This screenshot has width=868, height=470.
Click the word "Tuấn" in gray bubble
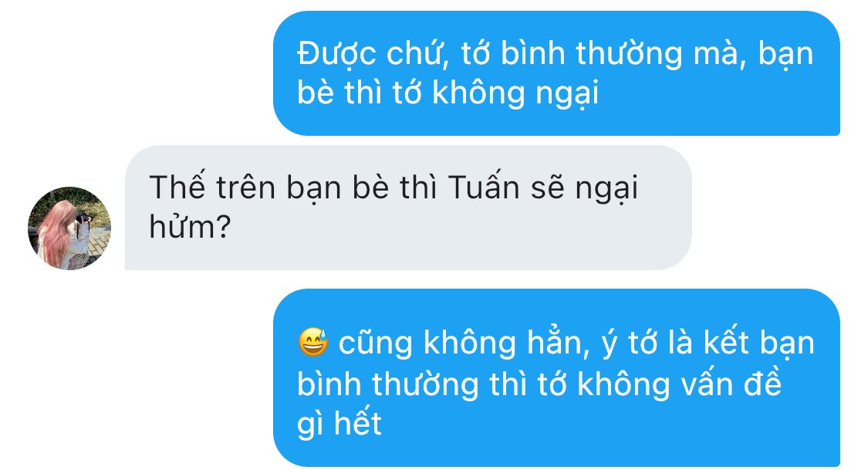[484, 187]
